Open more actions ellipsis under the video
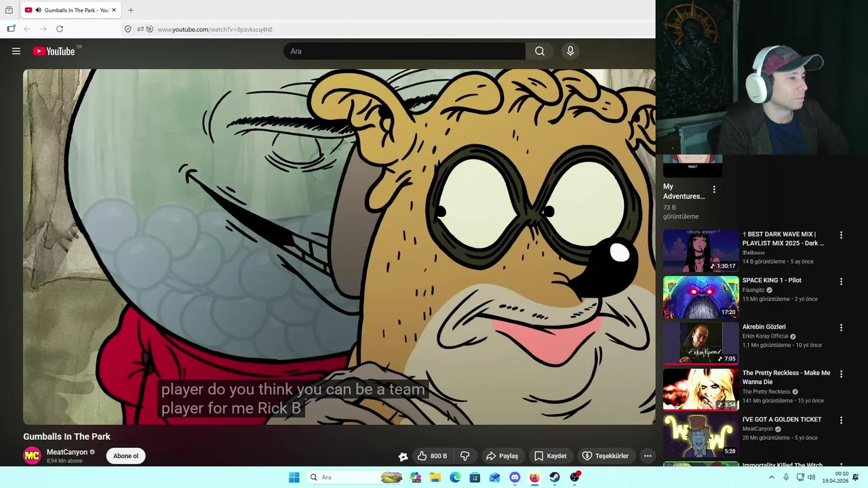The width and height of the screenshot is (868, 488). 648,456
